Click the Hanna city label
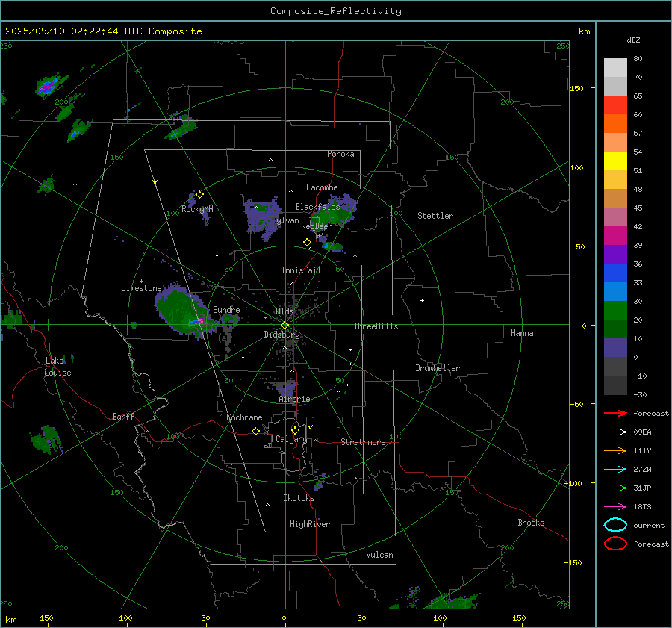672x628 pixels. tap(522, 333)
